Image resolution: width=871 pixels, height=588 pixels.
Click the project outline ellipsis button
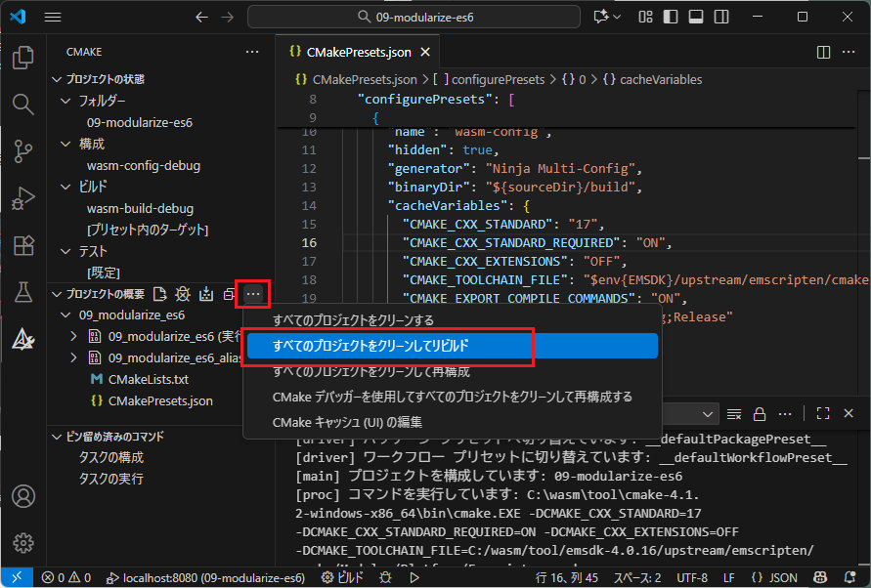[x=253, y=294]
